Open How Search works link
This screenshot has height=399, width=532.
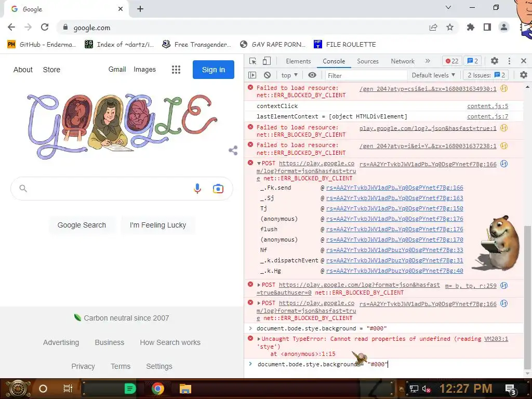[x=170, y=342]
